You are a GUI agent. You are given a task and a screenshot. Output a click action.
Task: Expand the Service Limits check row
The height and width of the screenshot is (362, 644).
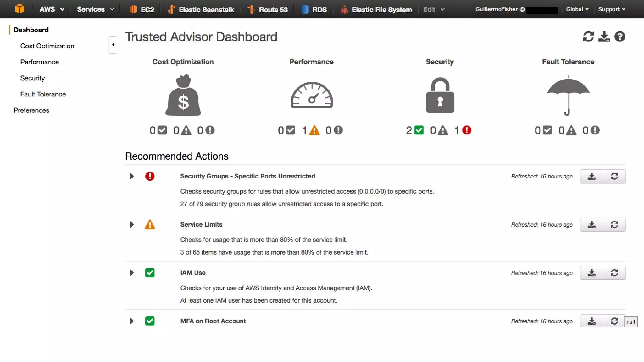tap(132, 225)
